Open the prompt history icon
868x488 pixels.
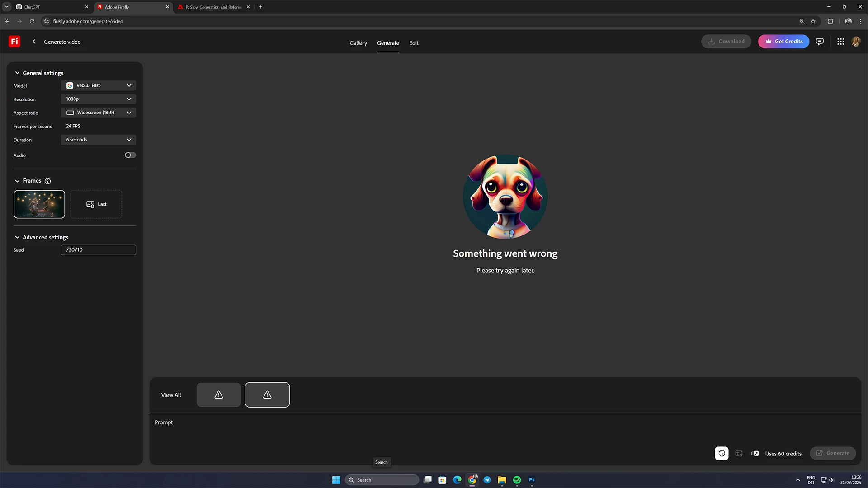tap(722, 453)
